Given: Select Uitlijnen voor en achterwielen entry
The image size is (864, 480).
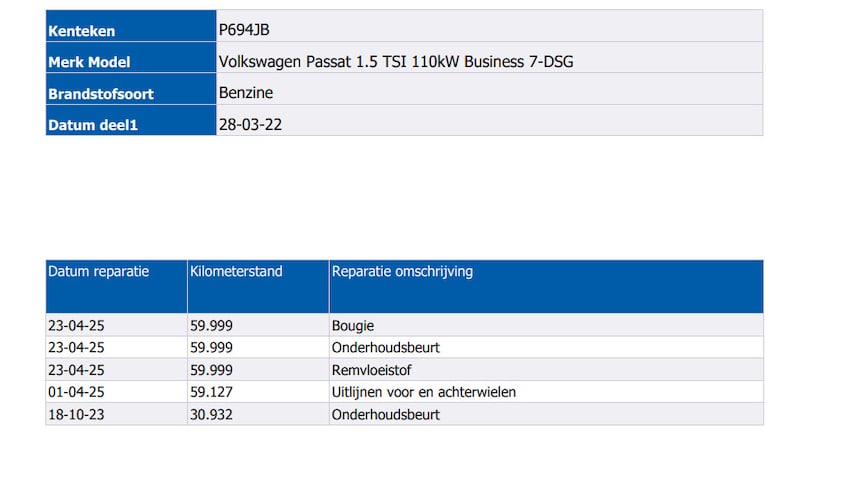Looking at the screenshot, I should [424, 392].
